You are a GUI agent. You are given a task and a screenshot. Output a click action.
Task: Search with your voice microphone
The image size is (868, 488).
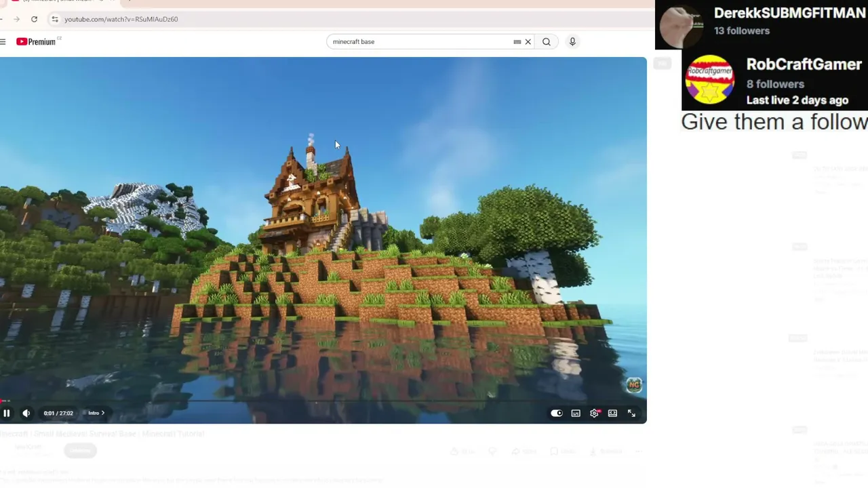tap(572, 42)
